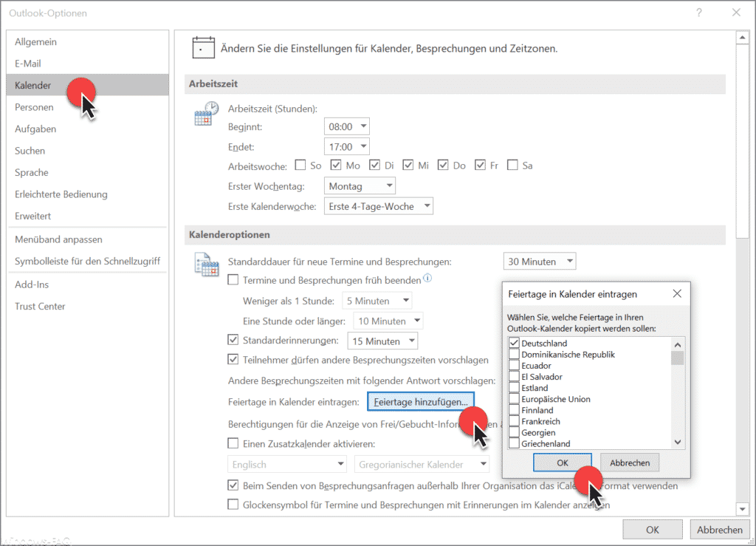Viewport: 756px width, 546px height.
Task: Uncheck the Do workday checkbox
Action: [443, 165]
